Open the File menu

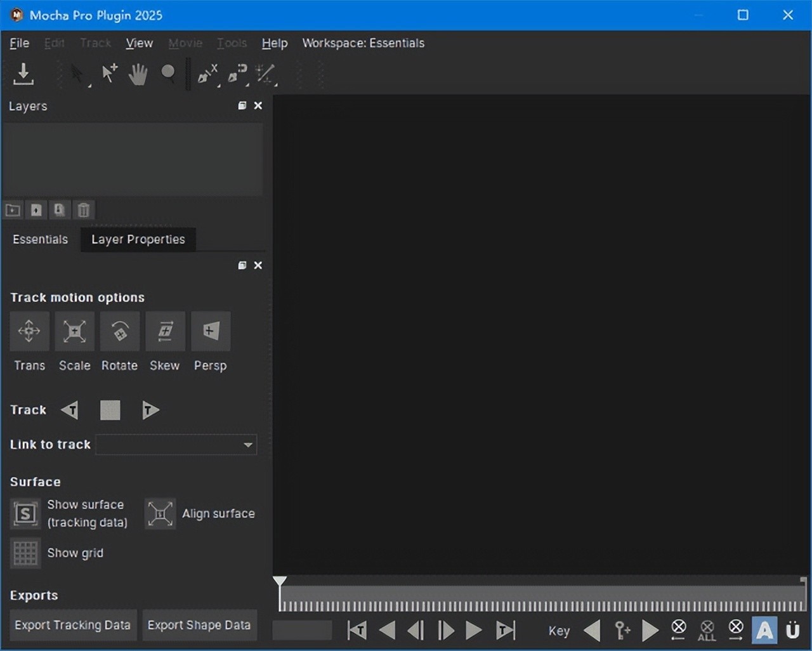19,43
